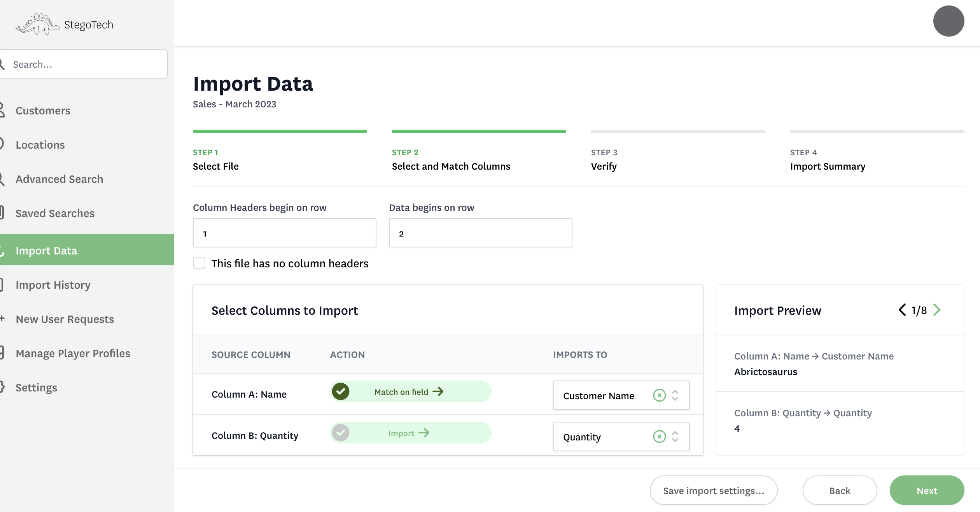Enable the Import toggle for Column B
This screenshot has width=980, height=512.
pos(340,433)
